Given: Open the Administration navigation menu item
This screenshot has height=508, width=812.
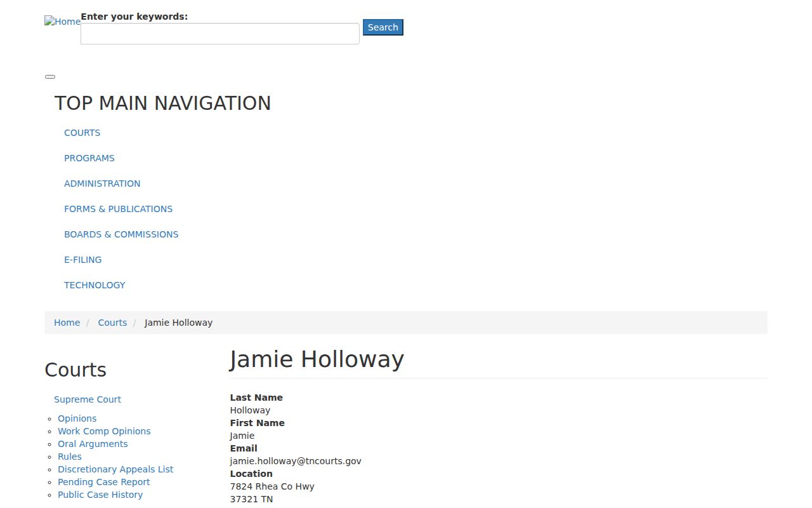Looking at the screenshot, I should tap(102, 184).
